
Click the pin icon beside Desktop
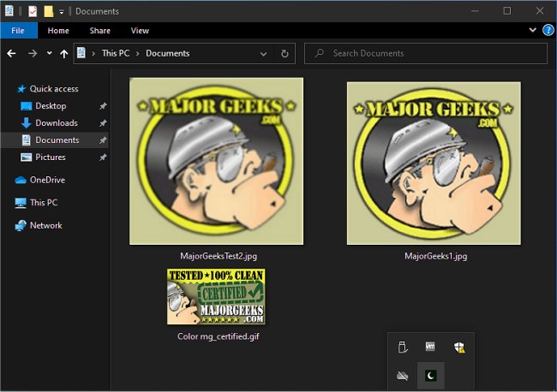[103, 106]
